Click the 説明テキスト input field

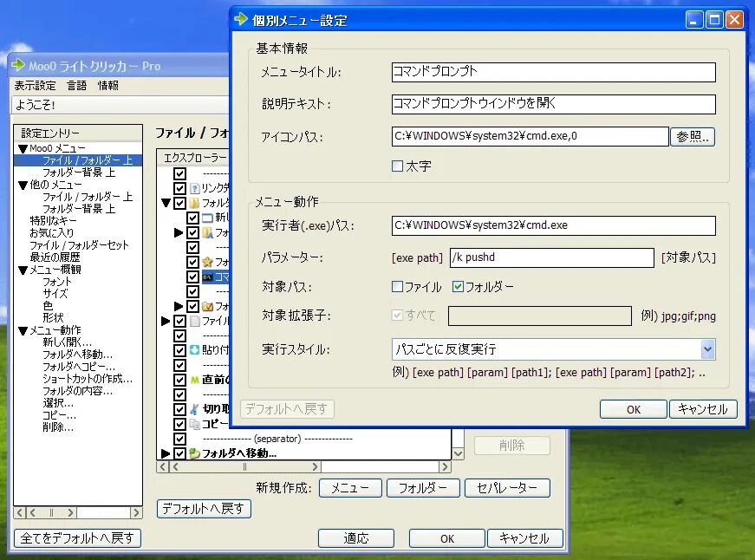pos(553,104)
